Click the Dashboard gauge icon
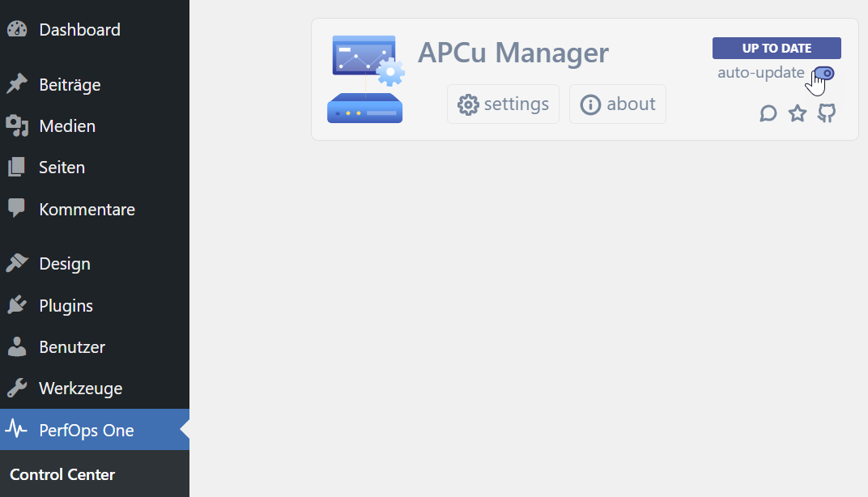The height and width of the screenshot is (497, 868). tap(17, 30)
